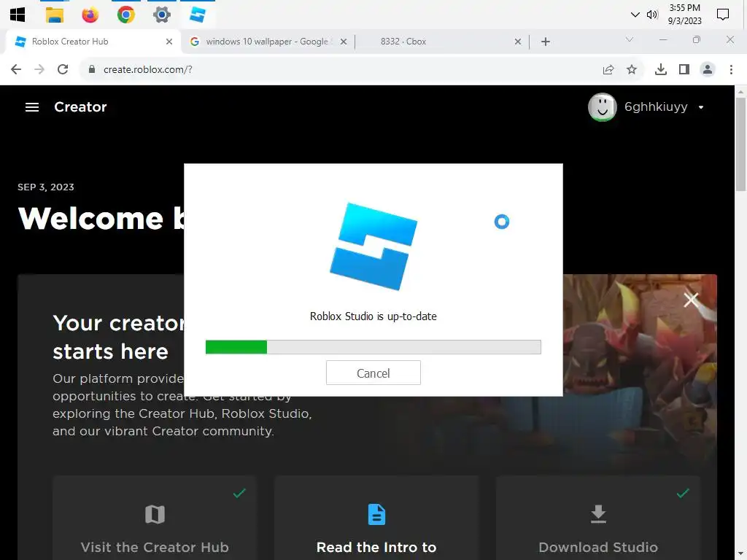Screen dimensions: 747x560
Task: Launch Firefox from the taskbar
Action: point(90,15)
